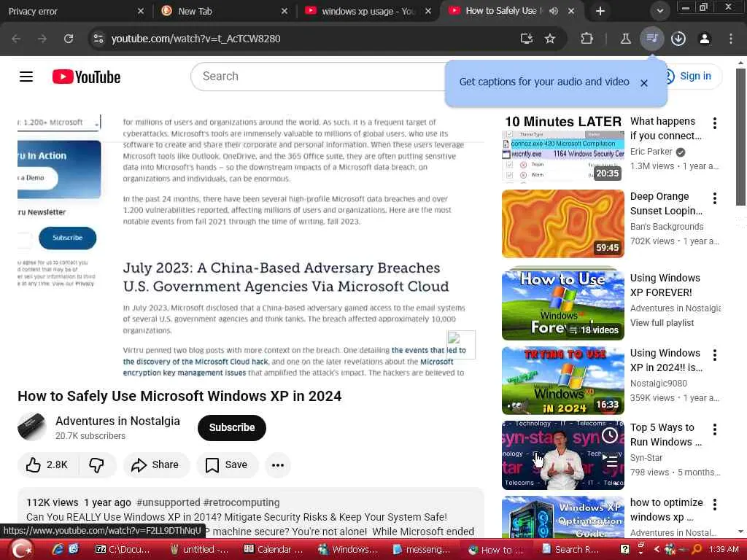Viewport: 747px width, 560px height.
Task: Open the Extensions puzzle icon
Action: [587, 39]
